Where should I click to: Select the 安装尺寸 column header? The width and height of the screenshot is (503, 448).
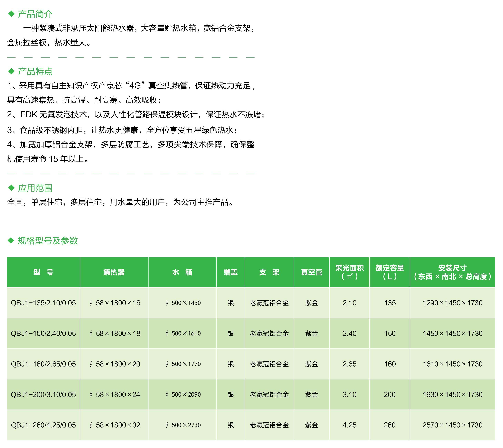point(453,272)
